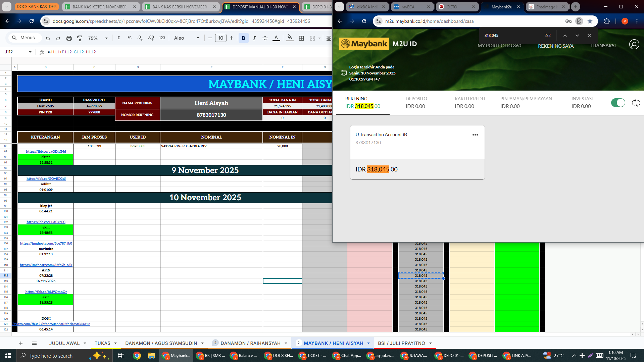Viewport: 644px width, 362px height.
Task: Open the https://imghostr.com/5ce787_jb0 link
Action: 46,244
